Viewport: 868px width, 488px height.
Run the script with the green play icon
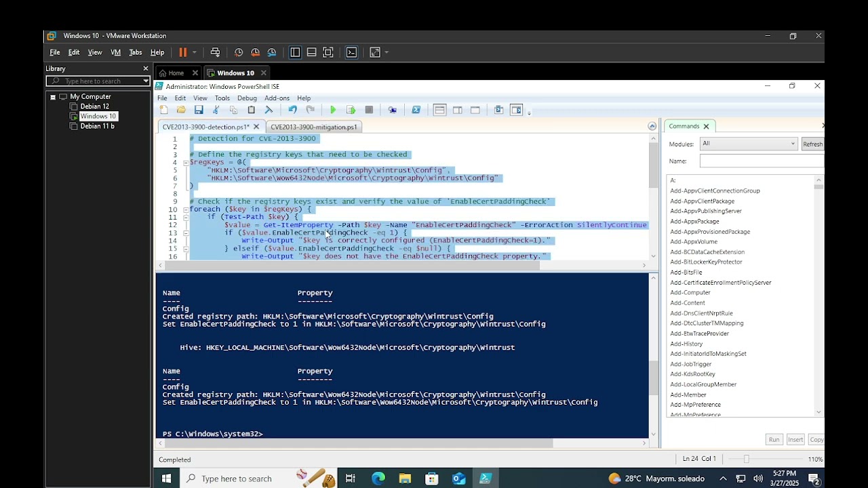pos(333,110)
